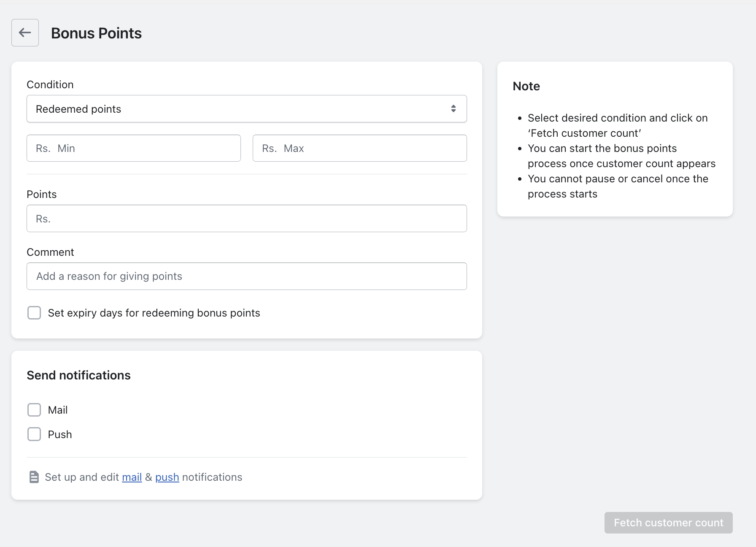The image size is (756, 547).
Task: Focus the Rs. Max input field
Action: click(359, 148)
